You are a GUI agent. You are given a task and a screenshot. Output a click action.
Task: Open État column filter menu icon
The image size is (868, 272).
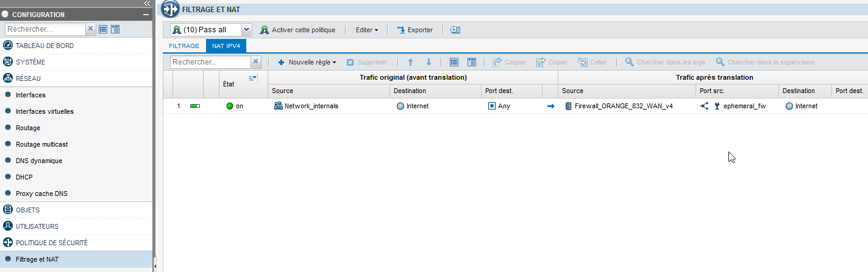[254, 78]
